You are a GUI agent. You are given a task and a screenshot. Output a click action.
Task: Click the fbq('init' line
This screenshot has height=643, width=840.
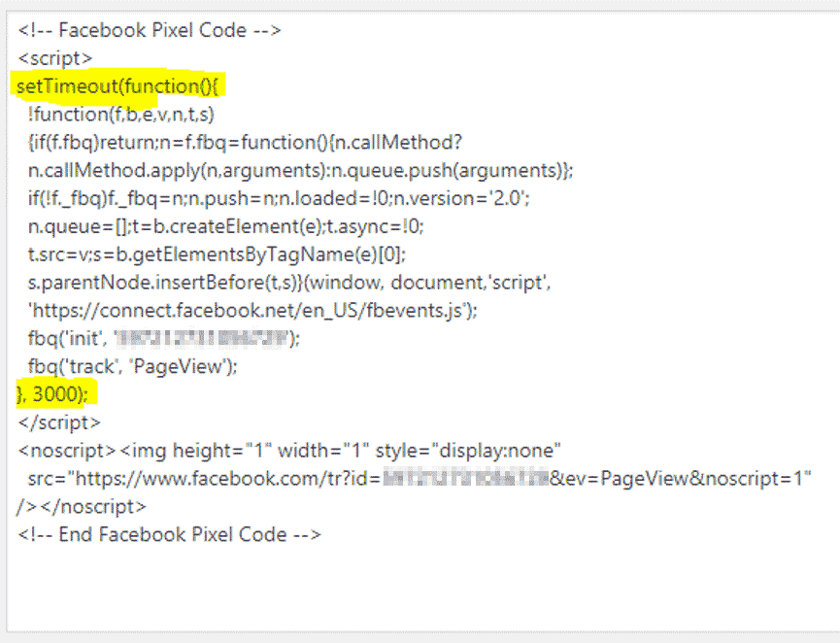point(164,339)
